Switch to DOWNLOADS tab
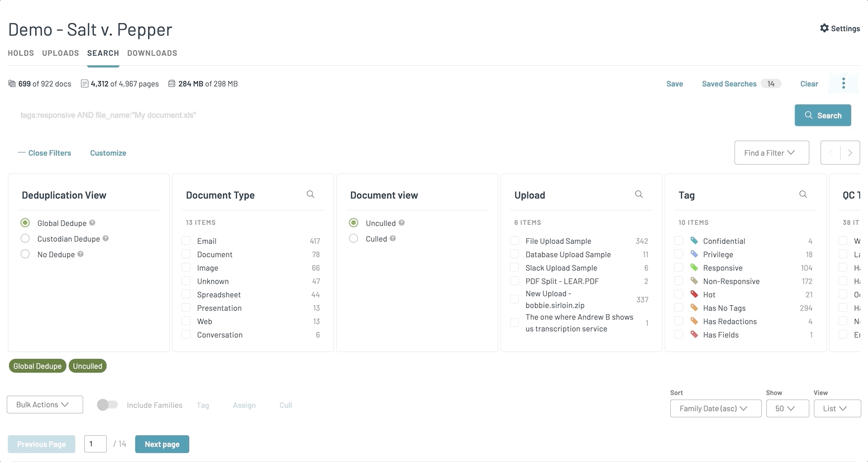868x462 pixels. tap(152, 53)
